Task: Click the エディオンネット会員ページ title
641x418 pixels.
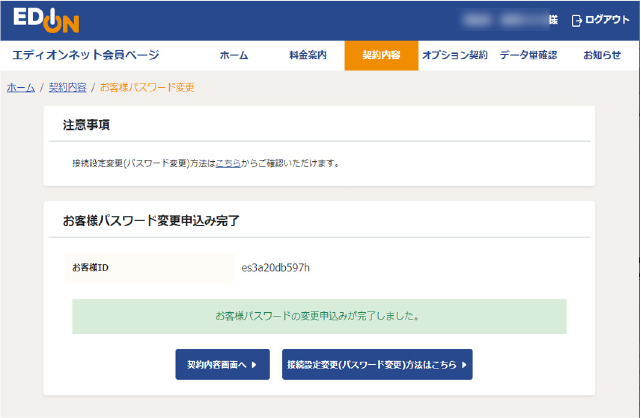Action: 86,55
